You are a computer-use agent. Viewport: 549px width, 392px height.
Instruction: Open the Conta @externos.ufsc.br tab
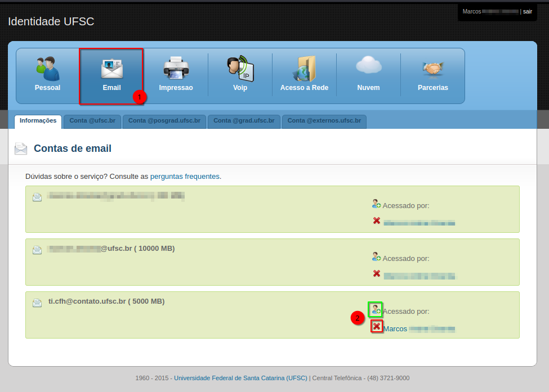point(324,121)
